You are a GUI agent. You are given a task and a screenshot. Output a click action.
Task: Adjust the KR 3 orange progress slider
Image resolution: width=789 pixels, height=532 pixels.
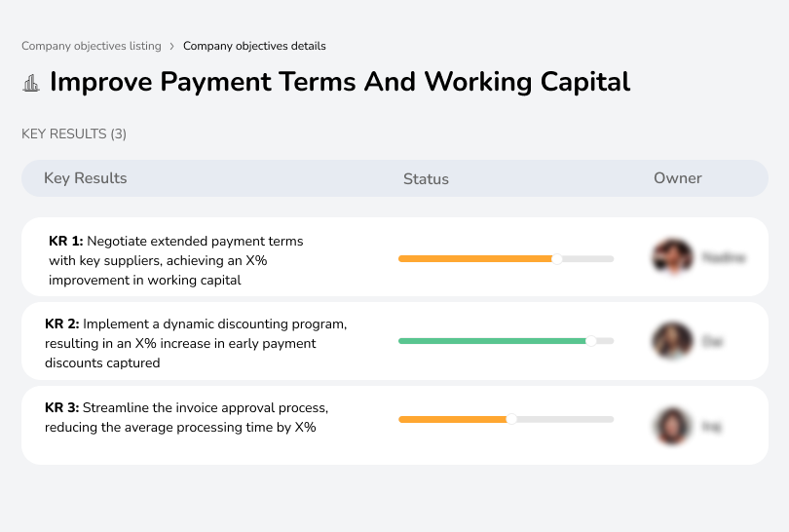511,419
